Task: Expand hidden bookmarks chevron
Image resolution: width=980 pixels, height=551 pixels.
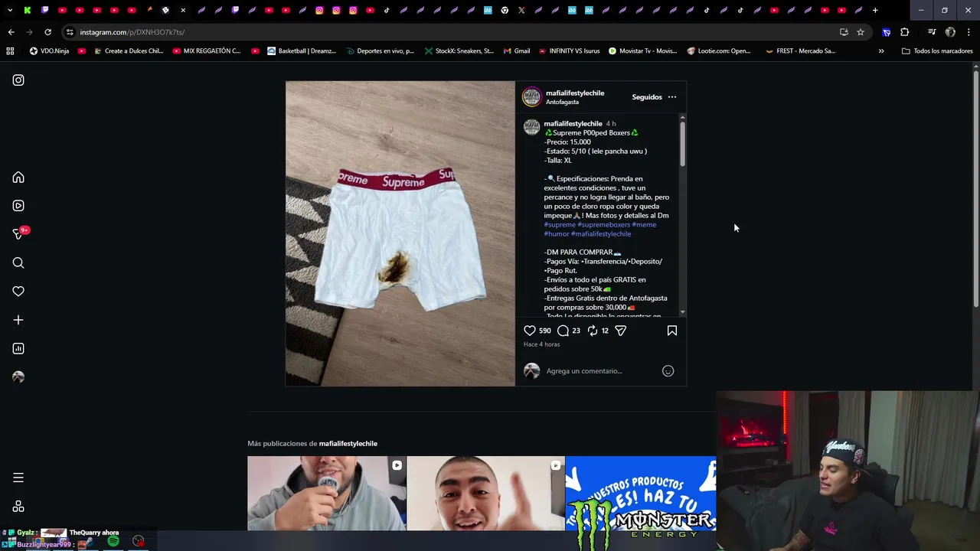Action: (881, 51)
